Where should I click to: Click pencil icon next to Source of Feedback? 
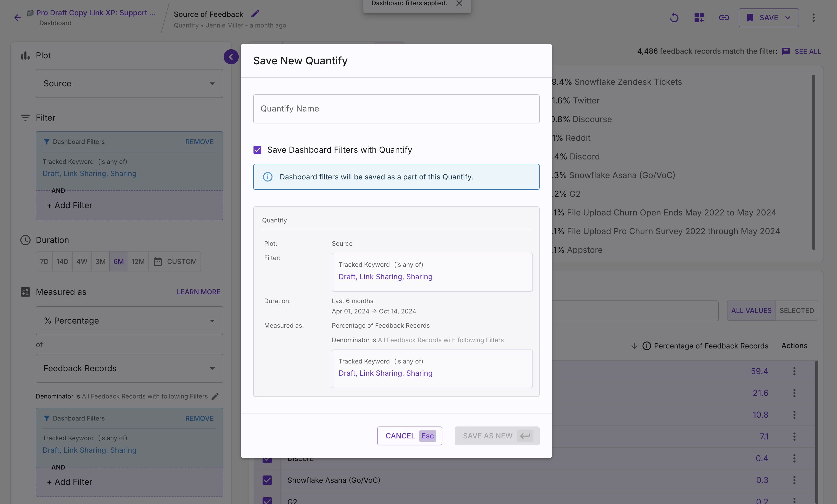pos(255,13)
